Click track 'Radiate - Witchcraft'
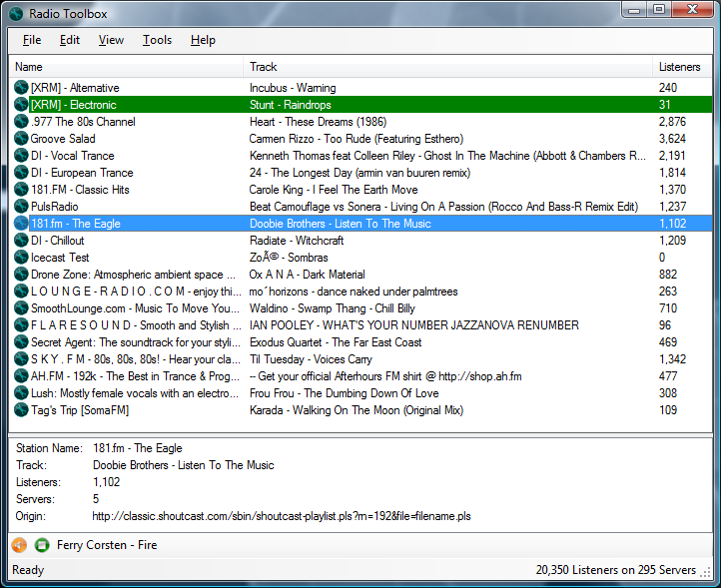Image resolution: width=721 pixels, height=588 pixels. 297,241
